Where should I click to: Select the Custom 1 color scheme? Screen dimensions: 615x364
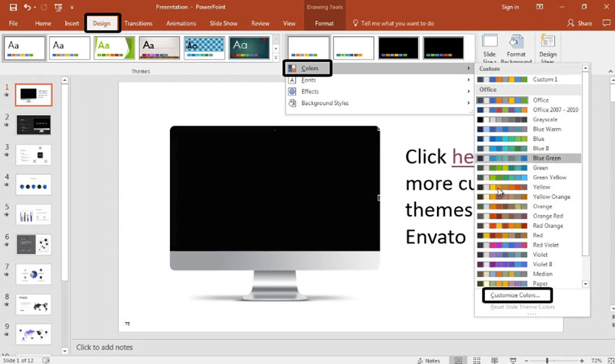(x=528, y=79)
